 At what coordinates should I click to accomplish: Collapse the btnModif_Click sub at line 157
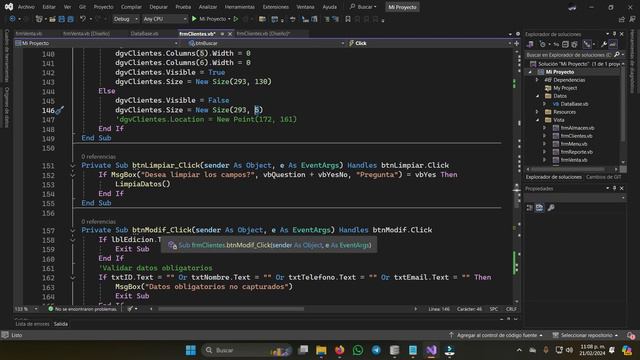pyautogui.click(x=73, y=231)
